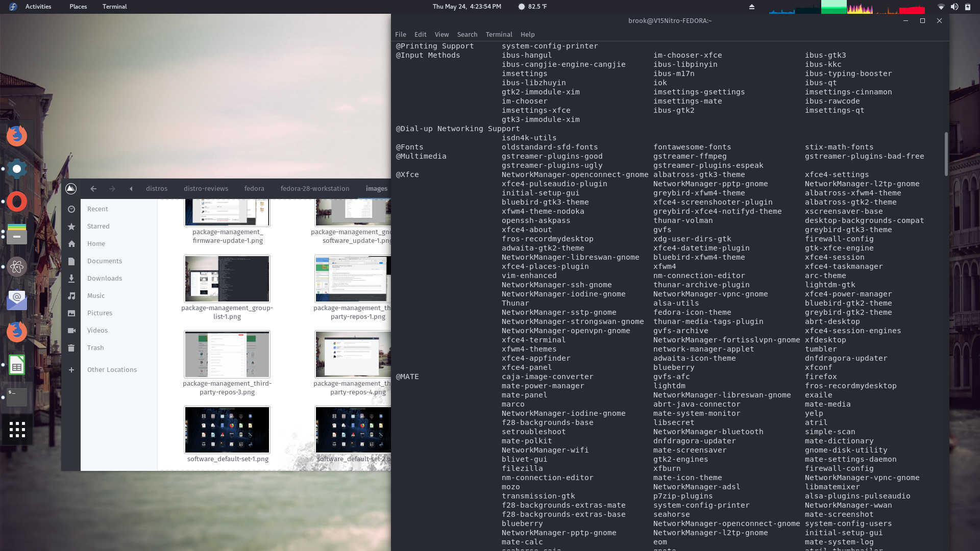
Task: Click the battery power indicator
Action: 968,7
